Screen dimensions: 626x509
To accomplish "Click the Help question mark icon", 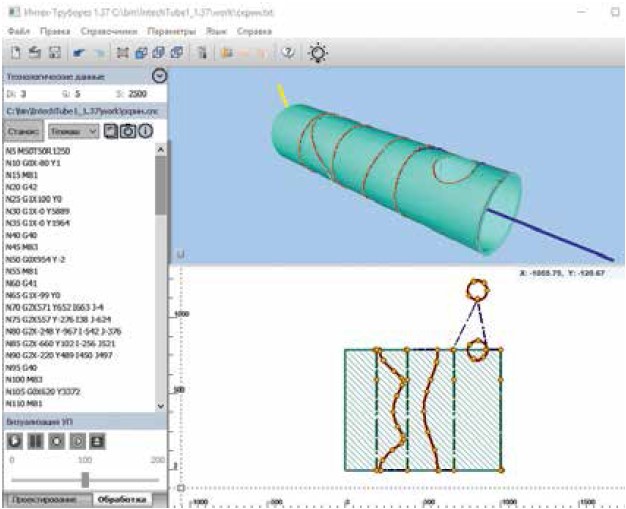I will pos(288,52).
